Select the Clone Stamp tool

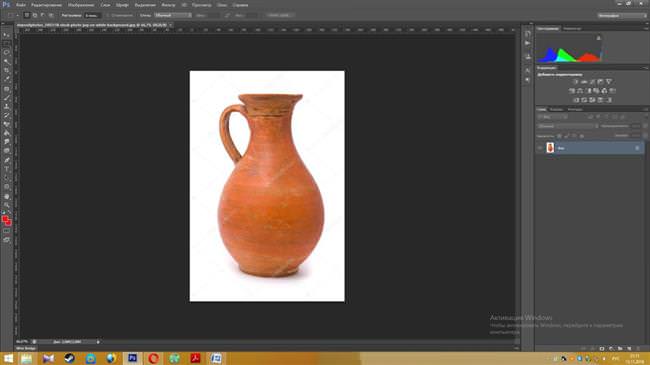(6, 106)
